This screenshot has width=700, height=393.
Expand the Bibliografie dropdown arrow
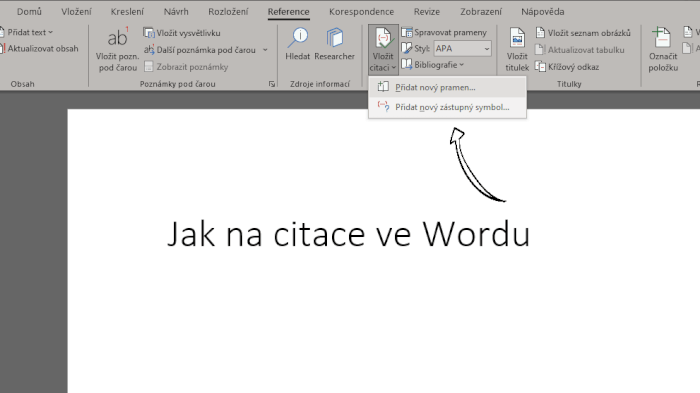coord(461,65)
